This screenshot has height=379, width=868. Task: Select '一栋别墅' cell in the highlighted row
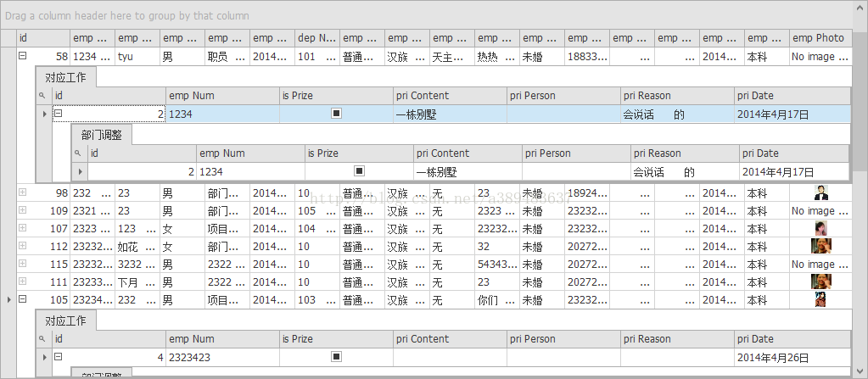pos(450,114)
